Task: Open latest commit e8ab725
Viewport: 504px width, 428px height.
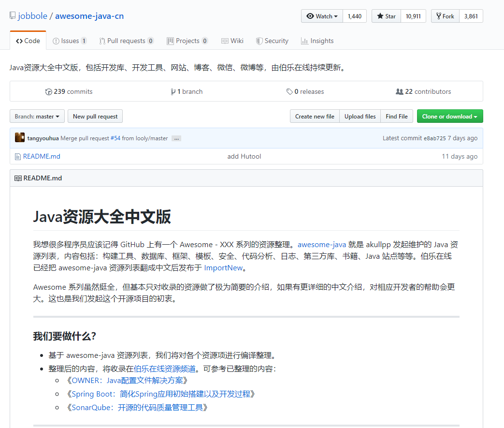Action: coord(434,138)
